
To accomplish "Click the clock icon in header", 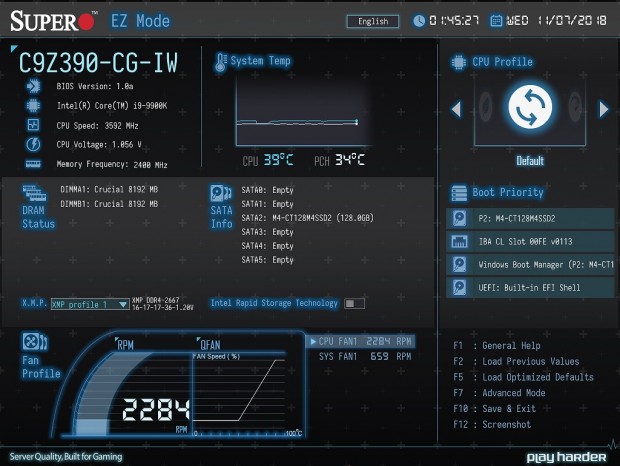I will (x=419, y=21).
